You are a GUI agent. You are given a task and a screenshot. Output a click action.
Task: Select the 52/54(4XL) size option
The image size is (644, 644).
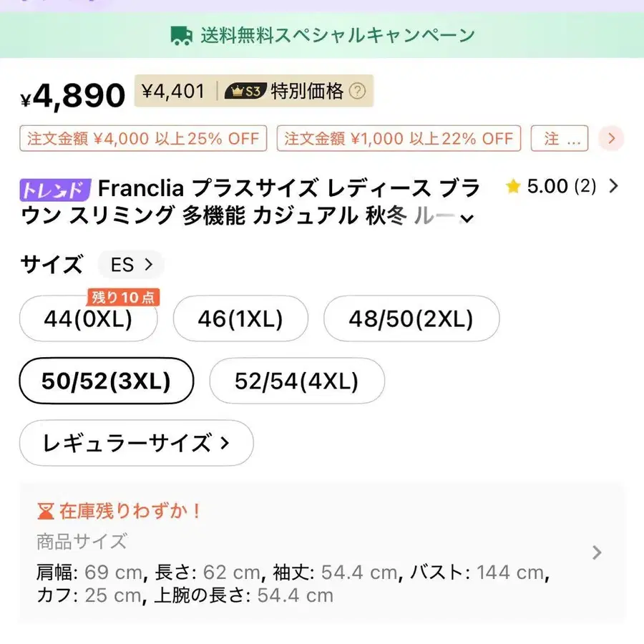(296, 381)
